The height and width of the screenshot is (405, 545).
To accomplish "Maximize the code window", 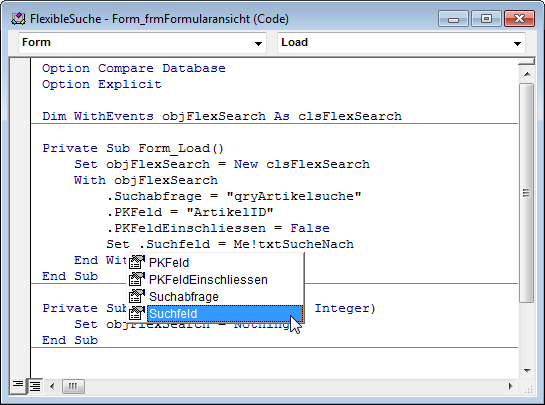I will point(486,19).
